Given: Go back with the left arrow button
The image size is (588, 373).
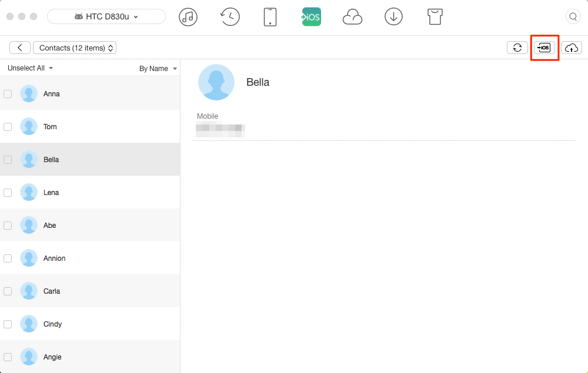Looking at the screenshot, I should [x=20, y=48].
